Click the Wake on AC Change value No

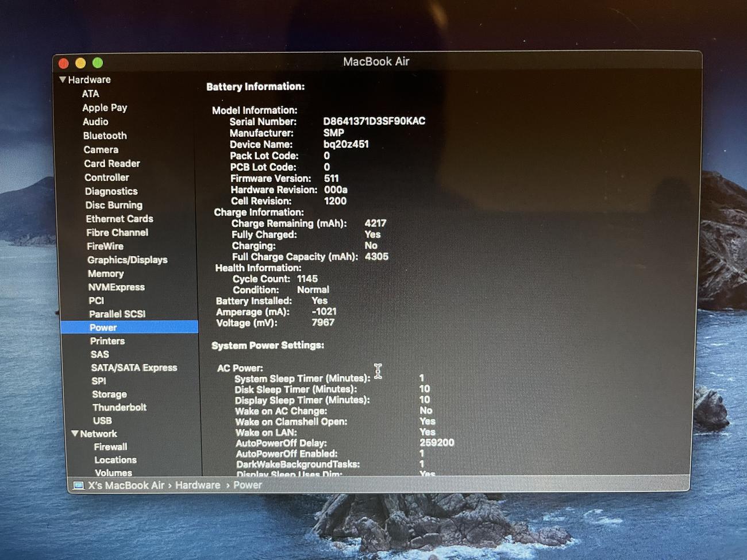pyautogui.click(x=426, y=411)
